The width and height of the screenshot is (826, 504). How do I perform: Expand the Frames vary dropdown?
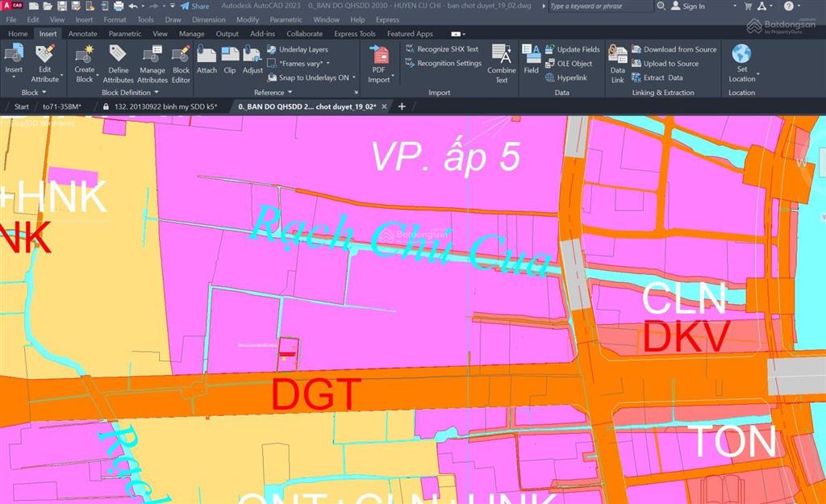click(300, 63)
